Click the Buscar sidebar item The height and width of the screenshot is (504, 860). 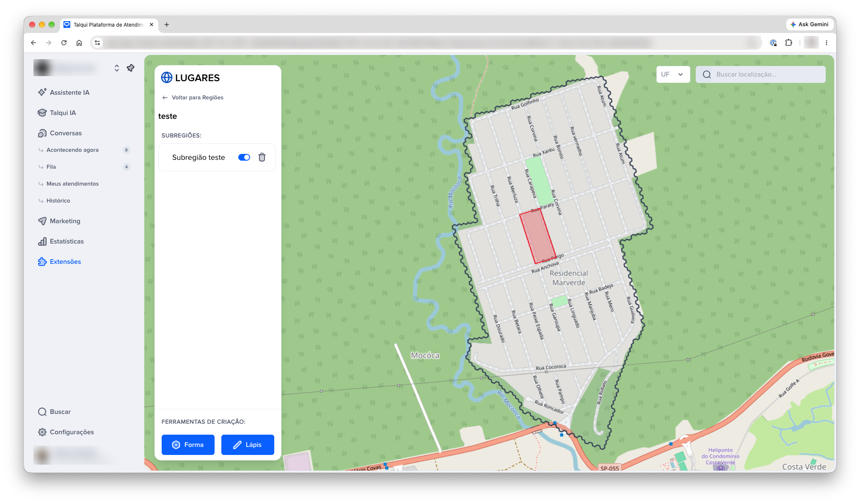point(60,411)
